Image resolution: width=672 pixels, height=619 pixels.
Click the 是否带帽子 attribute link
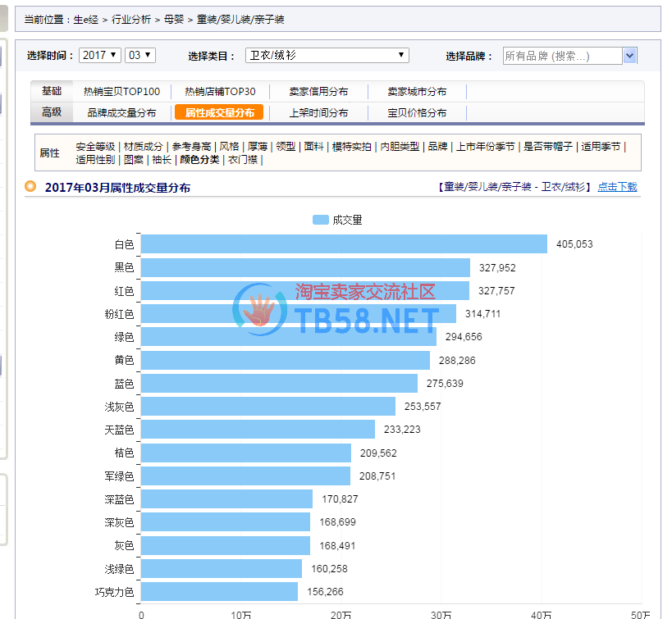548,147
